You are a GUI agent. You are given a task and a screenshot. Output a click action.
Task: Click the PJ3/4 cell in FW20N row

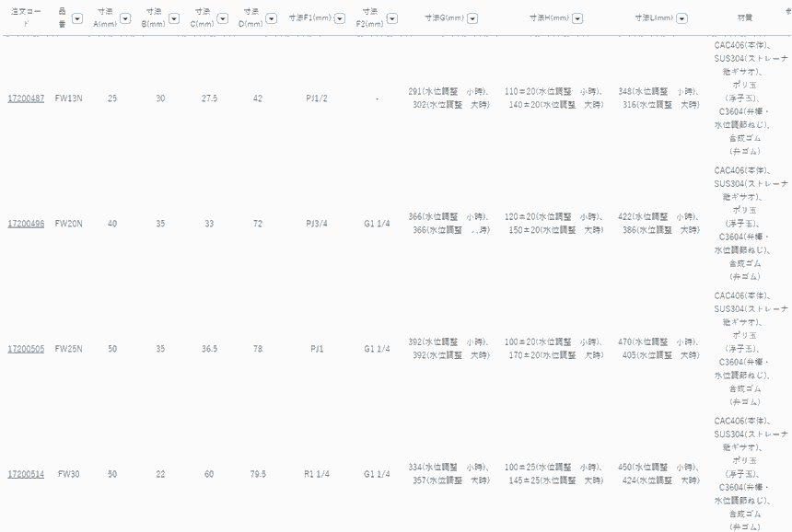pos(317,224)
